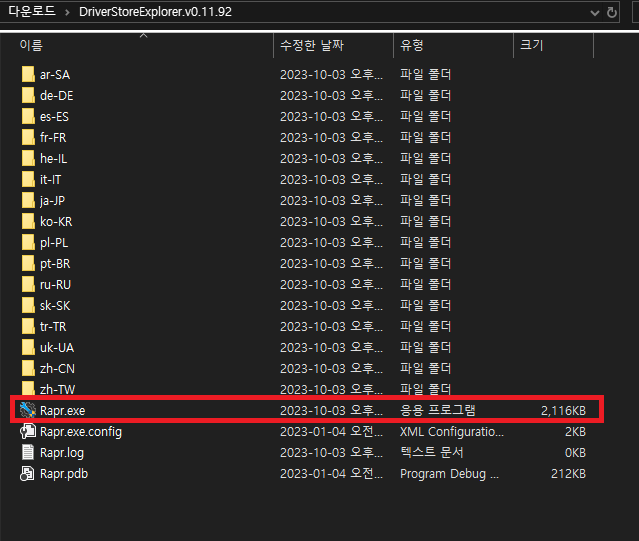The height and width of the screenshot is (541, 639).
Task: Click the tr-TR folder icon
Action: pos(28,326)
